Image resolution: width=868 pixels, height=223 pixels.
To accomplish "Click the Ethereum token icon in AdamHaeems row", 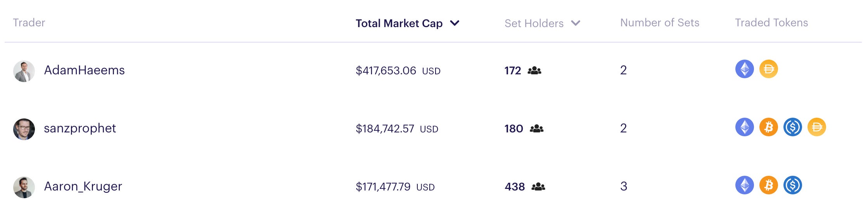I will click(x=744, y=69).
